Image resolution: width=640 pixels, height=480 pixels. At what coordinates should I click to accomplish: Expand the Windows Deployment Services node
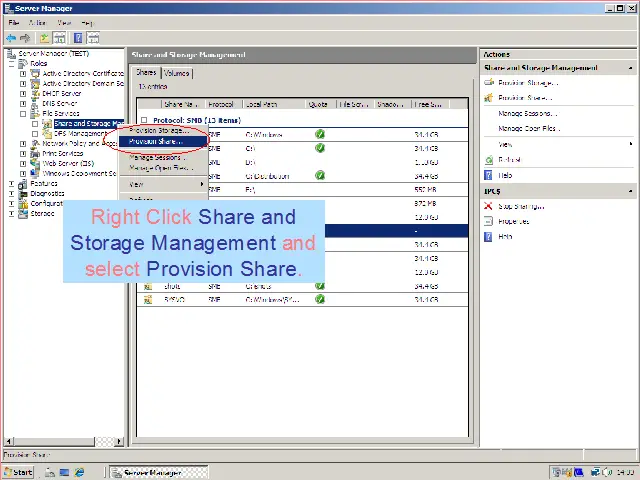[23, 173]
